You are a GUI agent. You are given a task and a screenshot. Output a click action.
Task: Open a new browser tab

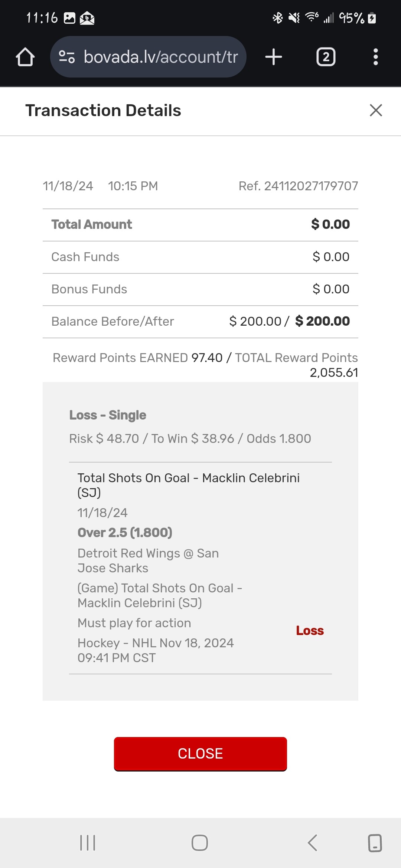click(x=274, y=57)
